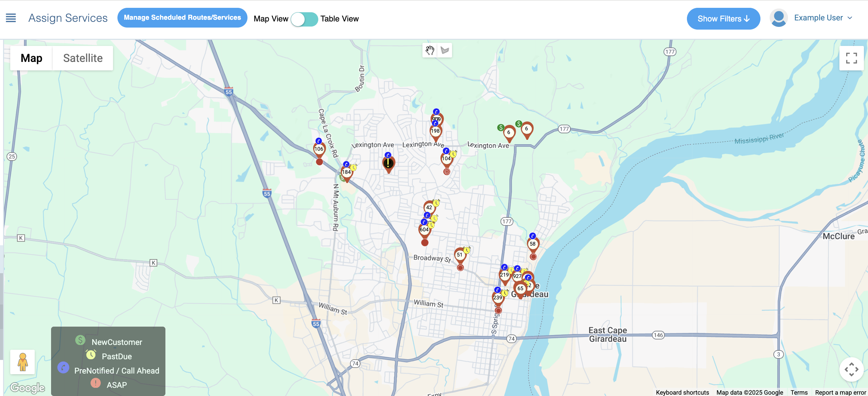This screenshot has height=396, width=868.
Task: Click map marker numbered 106
Action: coord(319,149)
